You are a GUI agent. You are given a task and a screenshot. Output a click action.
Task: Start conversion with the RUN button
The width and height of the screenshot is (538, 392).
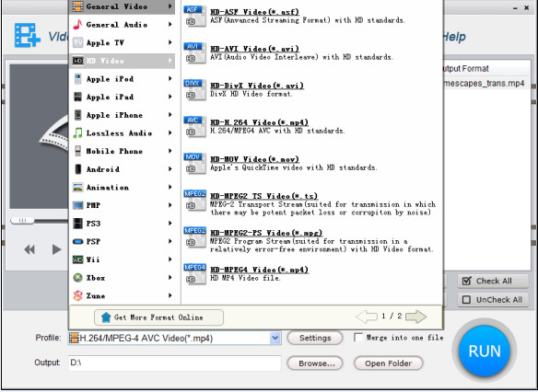point(485,351)
